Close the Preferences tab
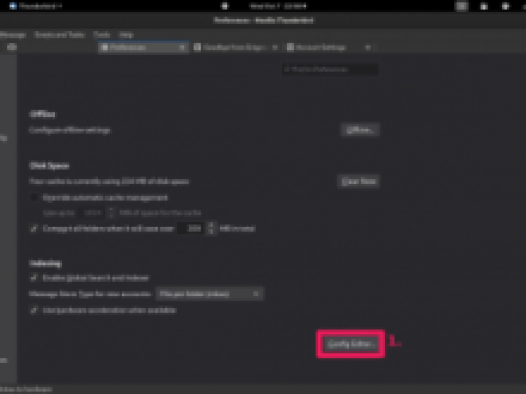Viewport: 526px width, 394px height. pos(182,47)
